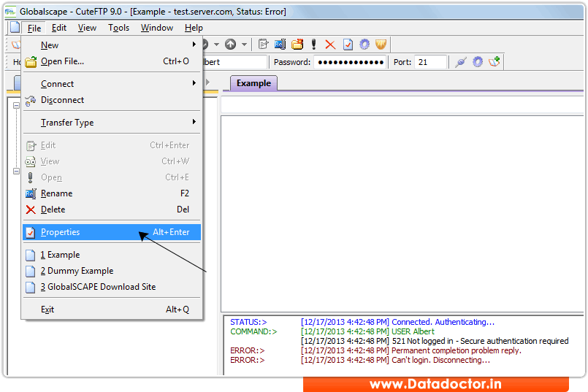Click the New Folder toolbar icon
This screenshot has width=588, height=392.
click(x=297, y=45)
